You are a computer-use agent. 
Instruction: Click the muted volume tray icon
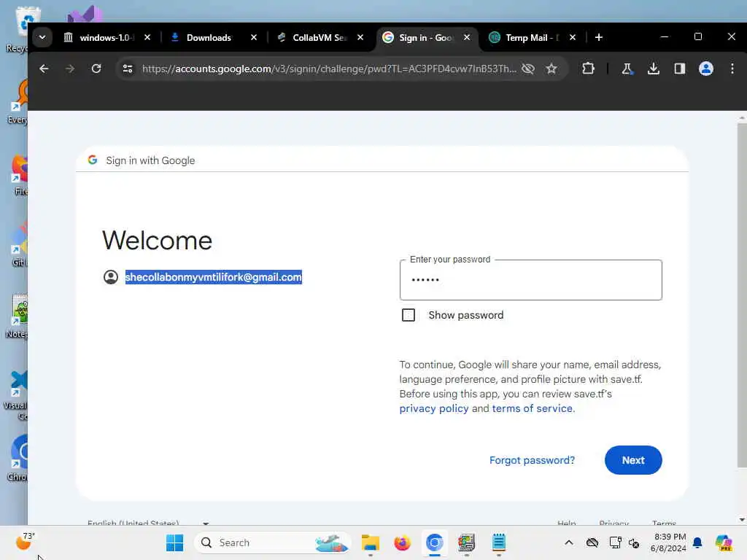click(x=634, y=542)
